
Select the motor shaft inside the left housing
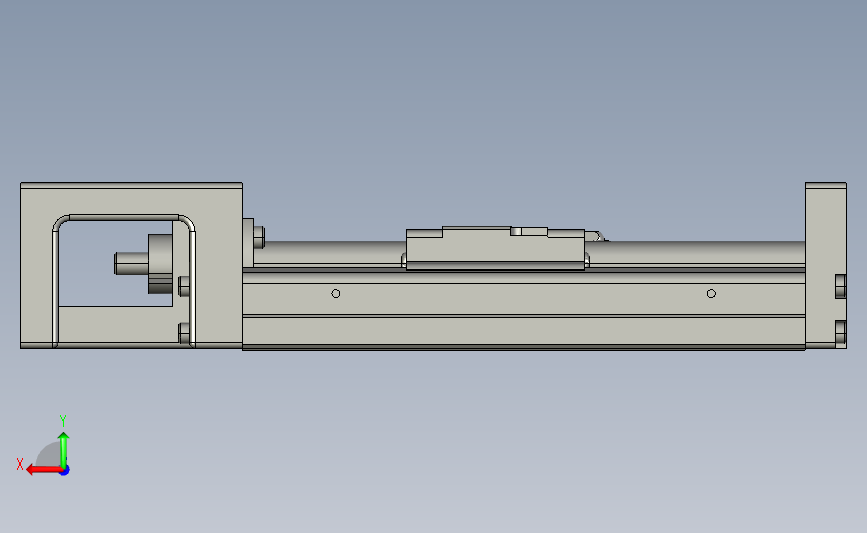click(x=131, y=263)
